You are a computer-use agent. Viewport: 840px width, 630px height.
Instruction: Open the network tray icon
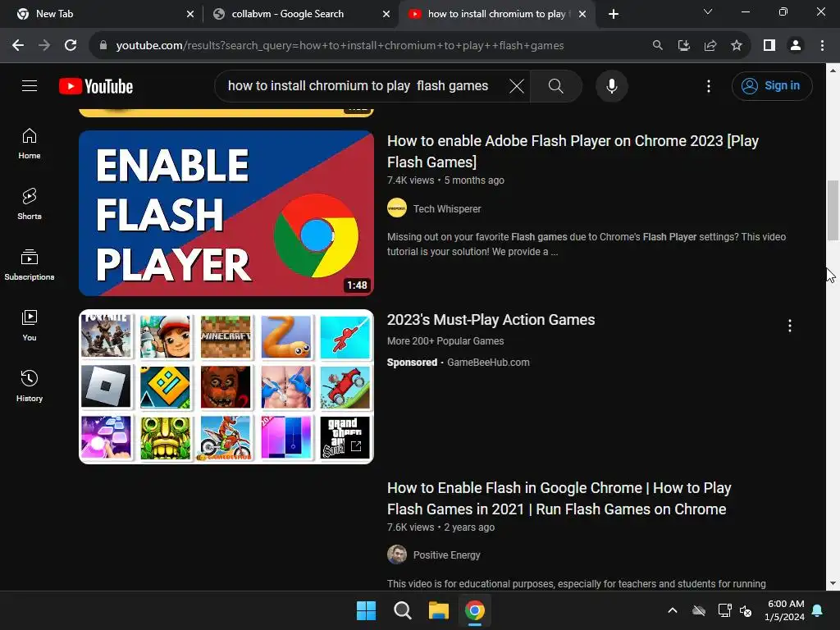724,610
